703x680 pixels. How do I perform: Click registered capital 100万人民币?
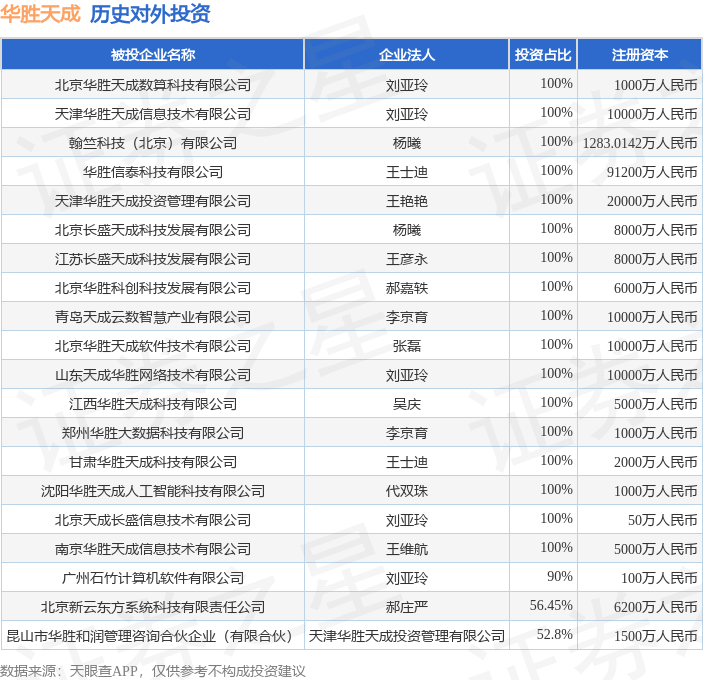pos(659,578)
